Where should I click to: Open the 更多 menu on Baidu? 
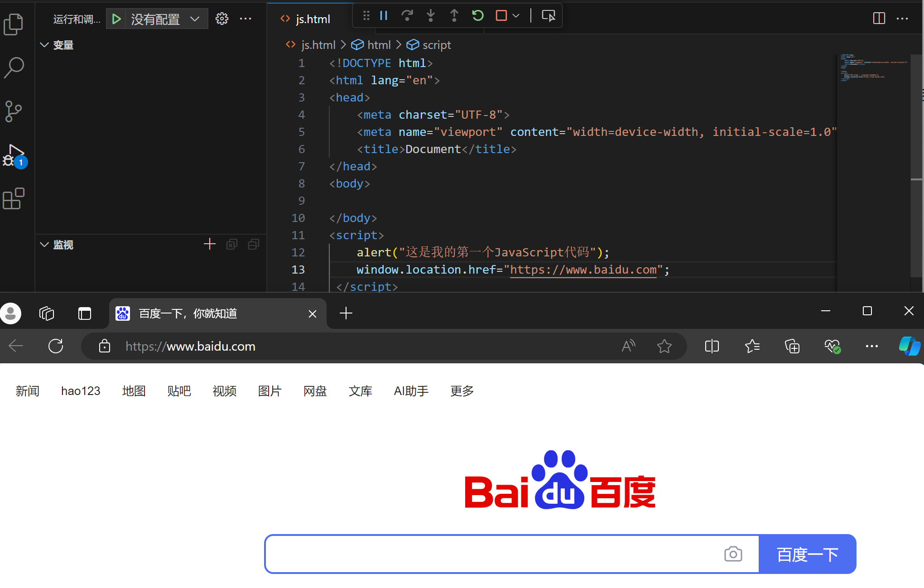462,391
